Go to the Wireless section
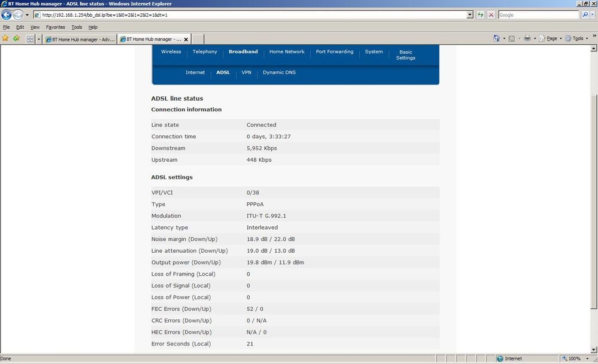Screen dimensions: 598x364 (x=171, y=51)
